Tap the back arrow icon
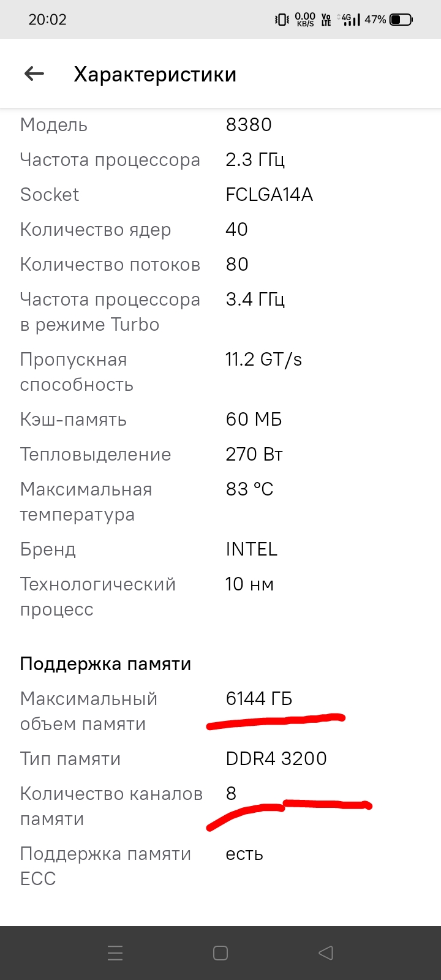Image resolution: width=441 pixels, height=980 pixels. coord(34,74)
